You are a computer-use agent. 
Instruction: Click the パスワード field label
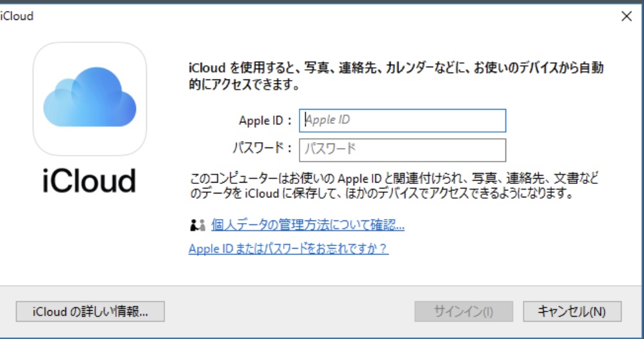tap(262, 148)
